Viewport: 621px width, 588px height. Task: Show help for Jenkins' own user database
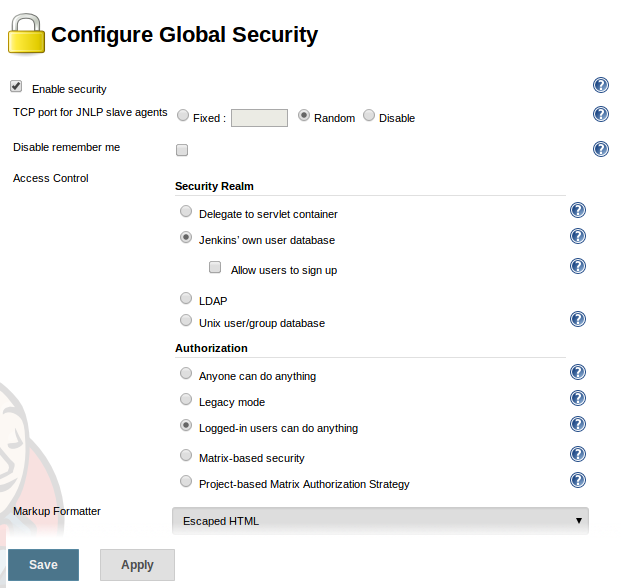point(577,236)
